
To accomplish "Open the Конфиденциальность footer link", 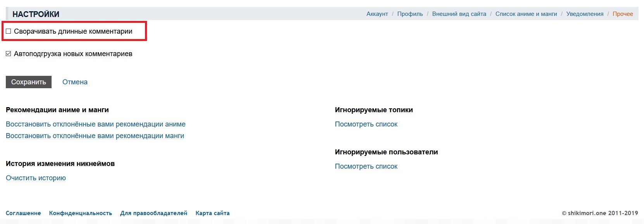I will (80, 213).
